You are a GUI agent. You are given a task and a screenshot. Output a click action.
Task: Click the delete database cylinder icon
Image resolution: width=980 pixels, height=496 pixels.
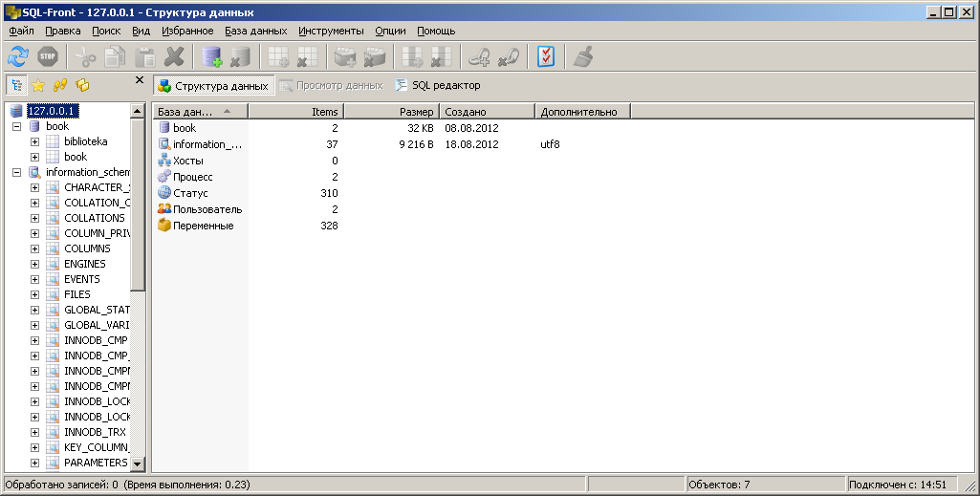click(x=241, y=56)
